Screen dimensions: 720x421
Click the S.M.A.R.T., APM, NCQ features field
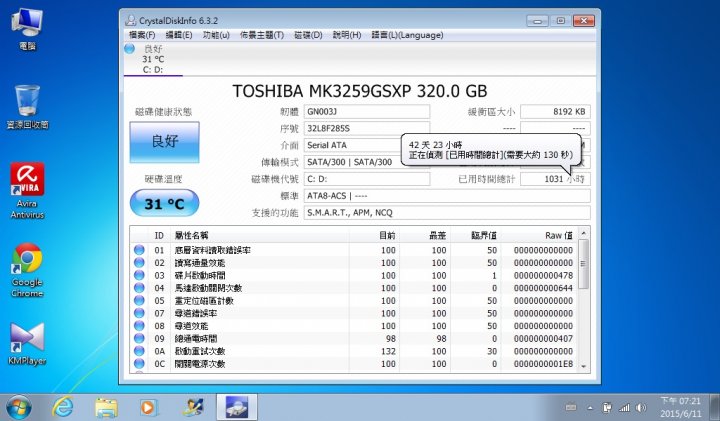(447, 213)
